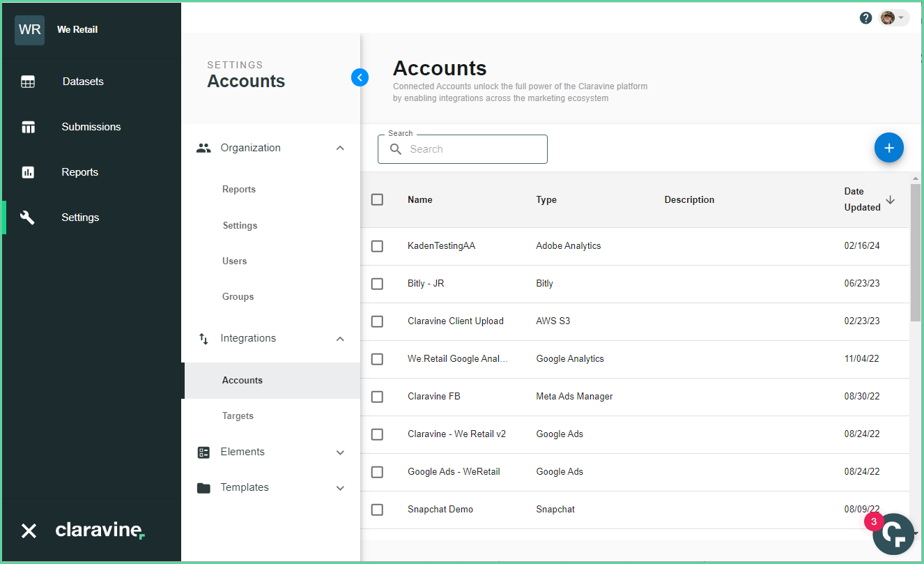The height and width of the screenshot is (564, 924).
Task: Click the magnifier icon in the search box
Action: 396,149
